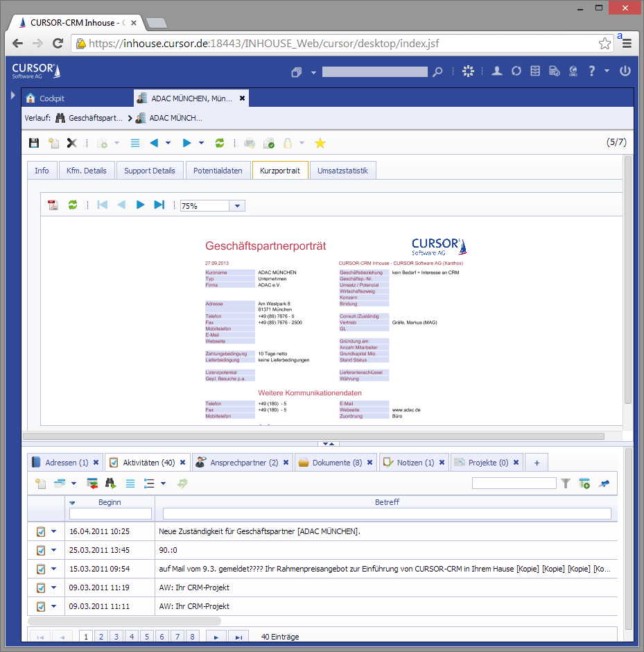Click the Save (floppy disk) toolbar icon
Image resolution: width=644 pixels, height=652 pixels.
pyautogui.click(x=33, y=143)
